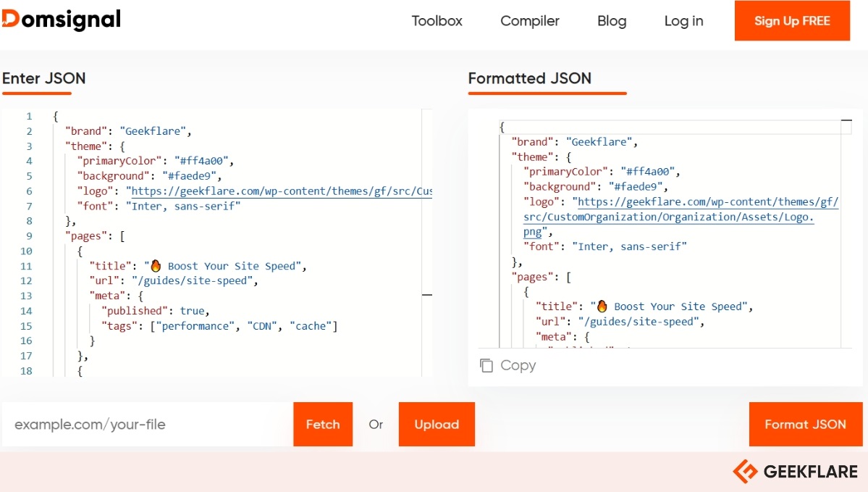
Task: Click the fire emoji in the input title
Action: pyautogui.click(x=156, y=266)
